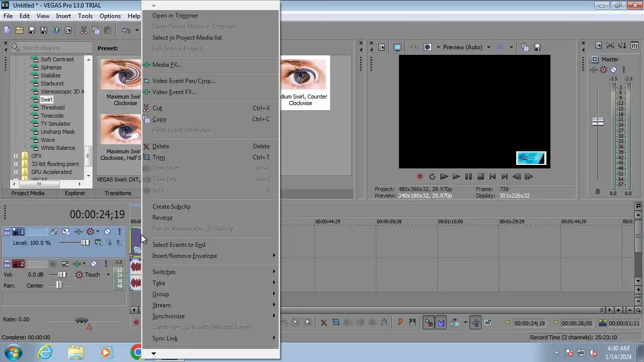Image resolution: width=644 pixels, height=362 pixels.
Task: Select the Starburst plug-in in the tree
Action: (52, 83)
